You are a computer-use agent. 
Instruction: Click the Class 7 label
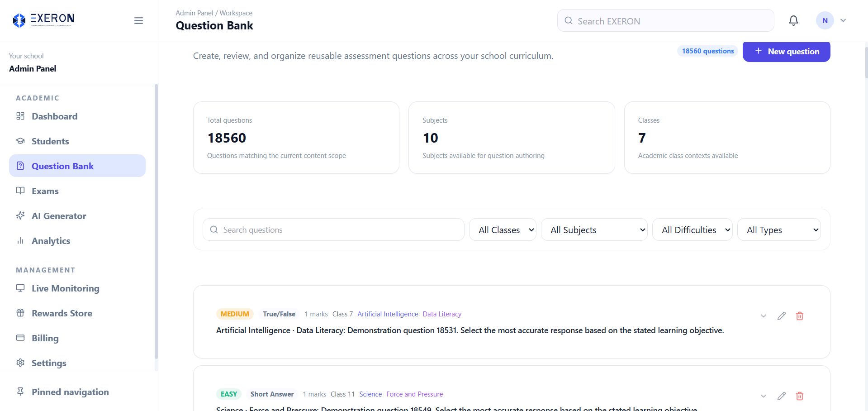pos(342,314)
